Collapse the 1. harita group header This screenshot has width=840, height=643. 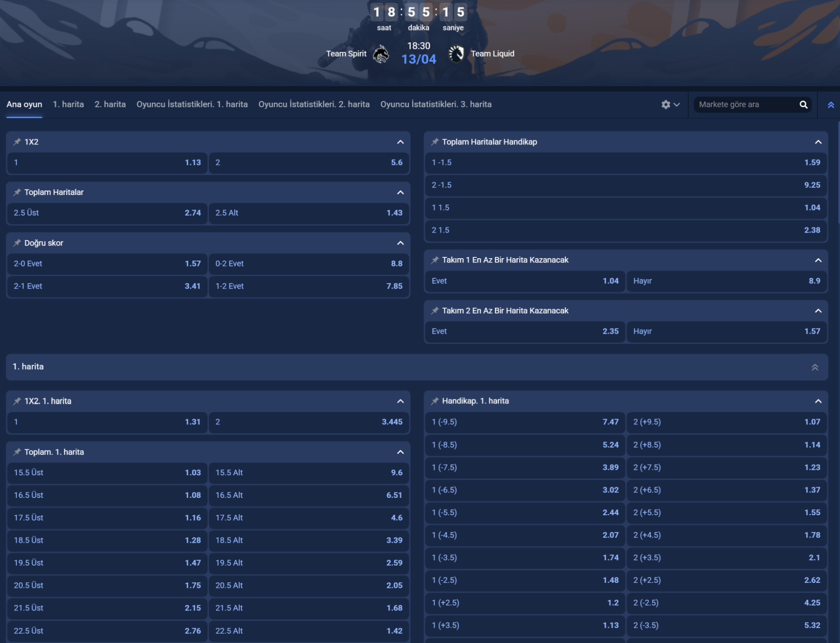(814, 367)
